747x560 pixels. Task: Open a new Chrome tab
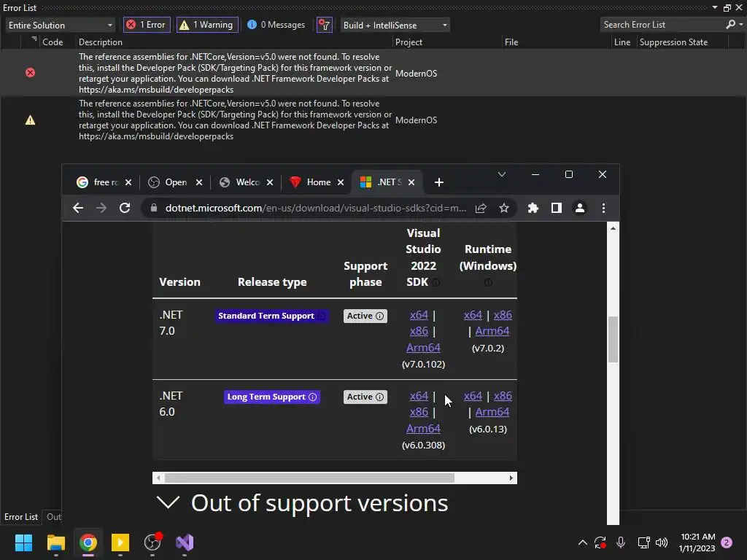pyautogui.click(x=438, y=182)
